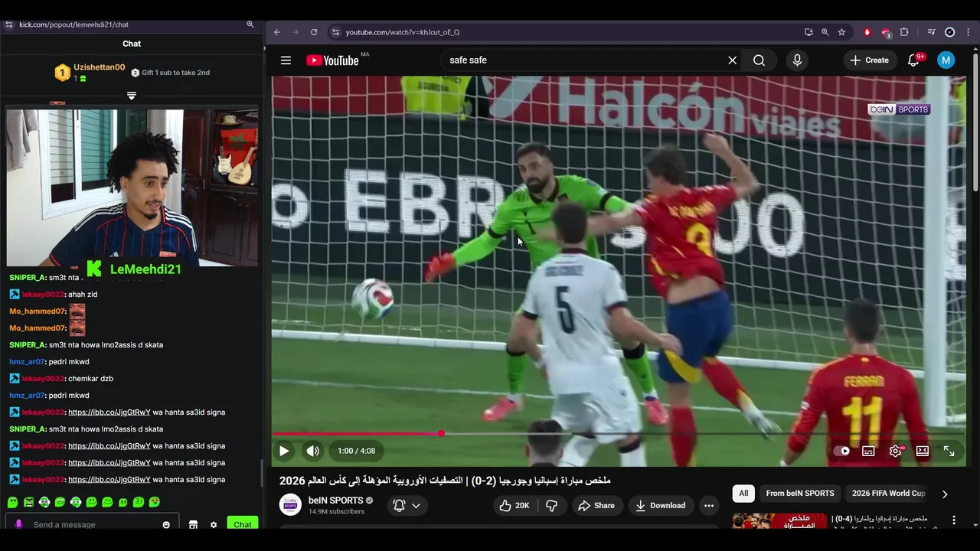Screen dimensions: 980x551
Task: Collapse the leaderboard with arrow toggle
Action: 132,96
